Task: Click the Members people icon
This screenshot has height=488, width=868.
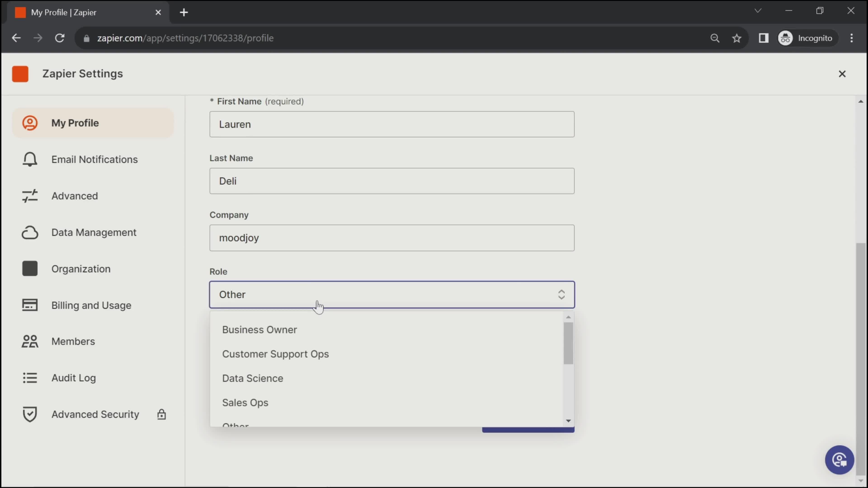Action: 30,342
